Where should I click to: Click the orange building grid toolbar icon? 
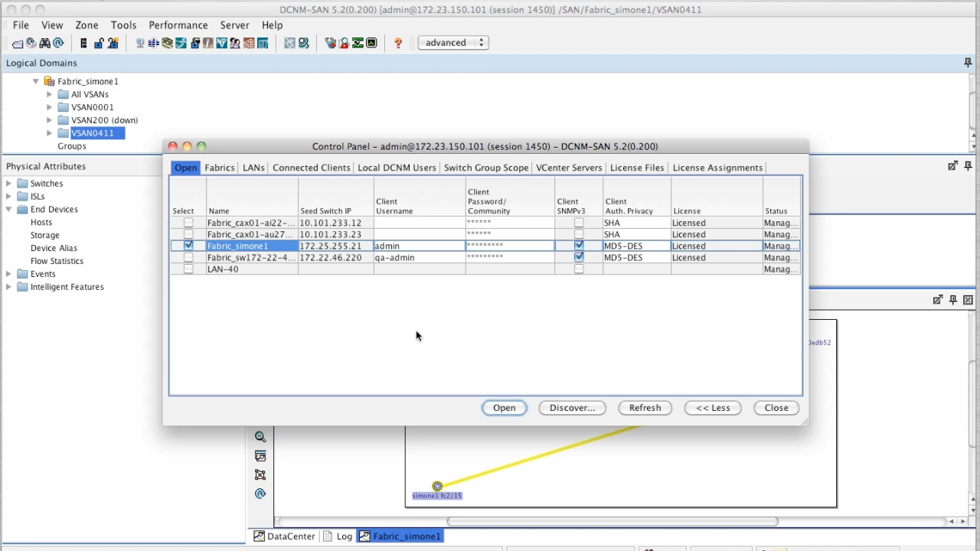pyautogui.click(x=249, y=43)
